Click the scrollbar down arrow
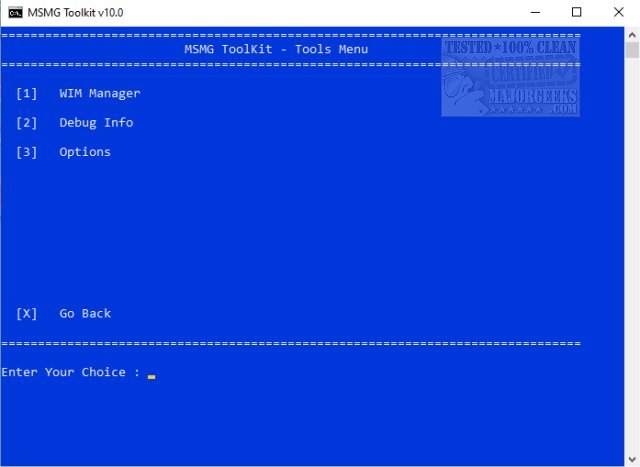 pos(632,460)
